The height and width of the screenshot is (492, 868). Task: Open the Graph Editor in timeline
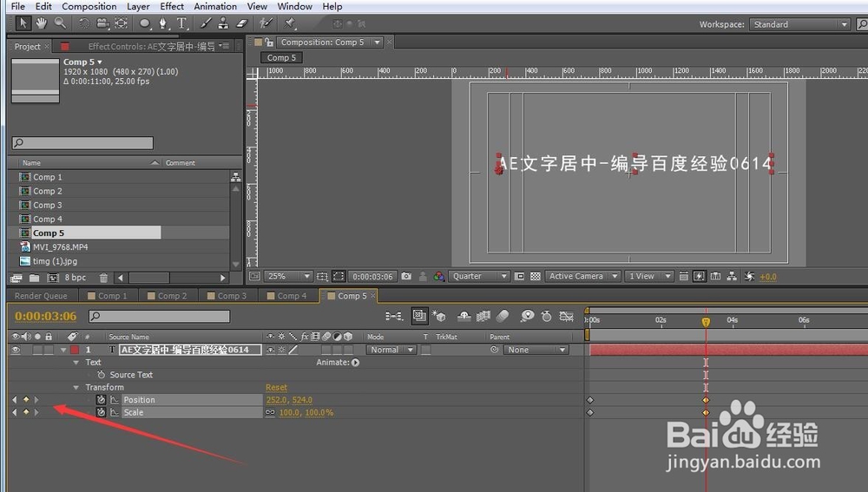point(566,316)
